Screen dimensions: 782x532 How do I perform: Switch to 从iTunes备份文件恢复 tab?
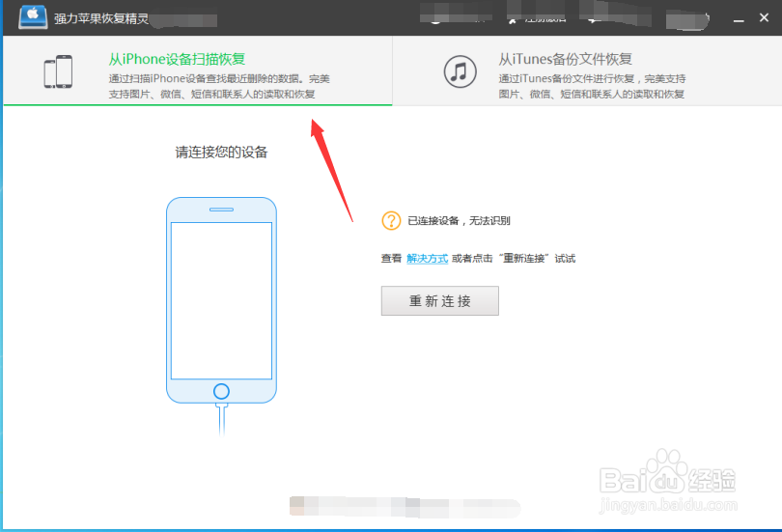point(587,70)
